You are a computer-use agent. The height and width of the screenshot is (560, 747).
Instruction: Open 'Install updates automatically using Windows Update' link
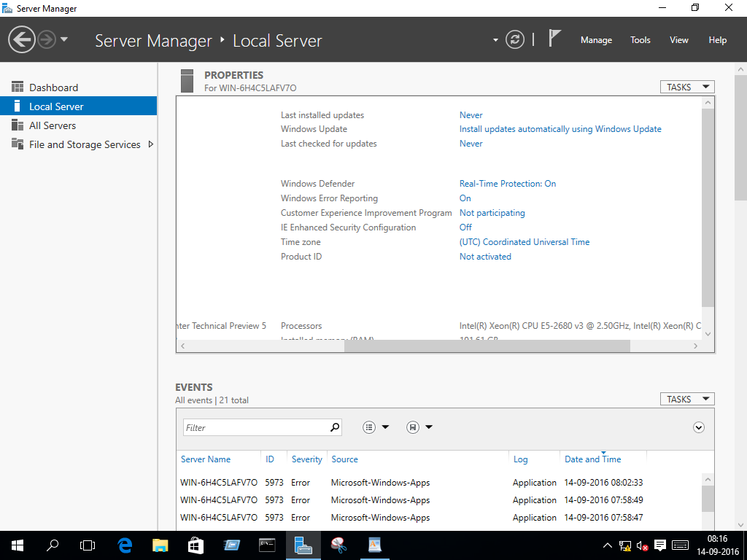pos(560,129)
